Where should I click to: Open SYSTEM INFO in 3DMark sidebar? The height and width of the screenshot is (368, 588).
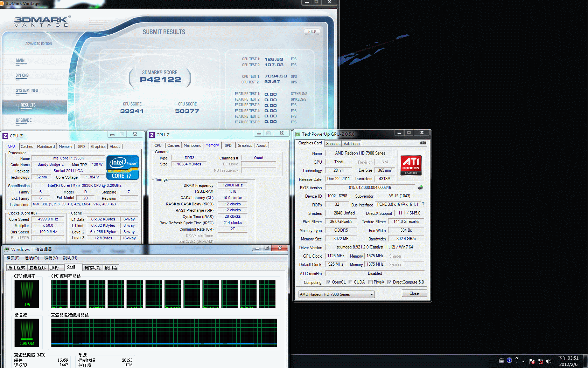click(x=27, y=91)
